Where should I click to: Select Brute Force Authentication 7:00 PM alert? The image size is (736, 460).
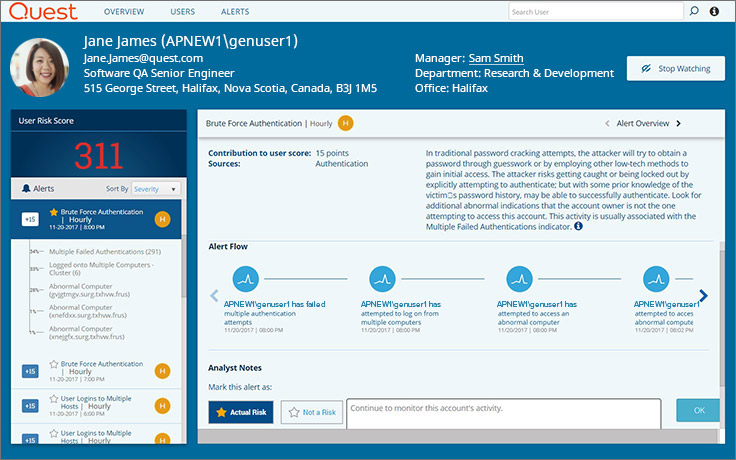point(96,371)
